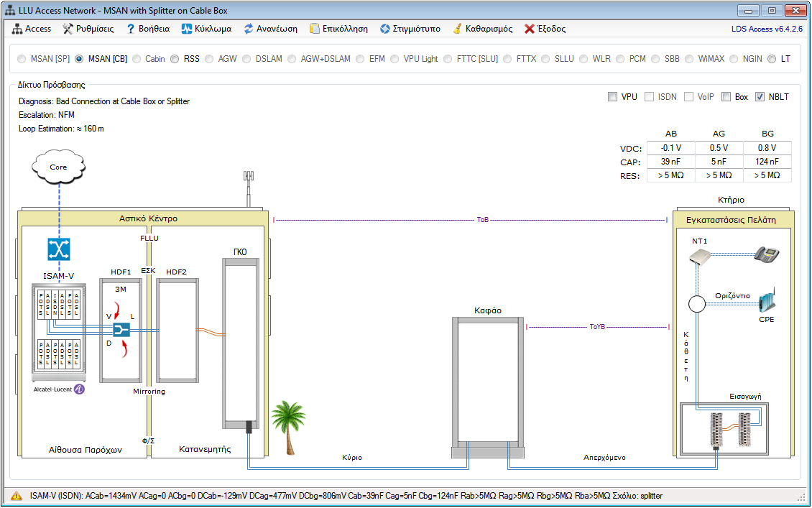This screenshot has width=812, height=508.
Task: Uncheck the NBLT checkbox
Action: (x=760, y=97)
